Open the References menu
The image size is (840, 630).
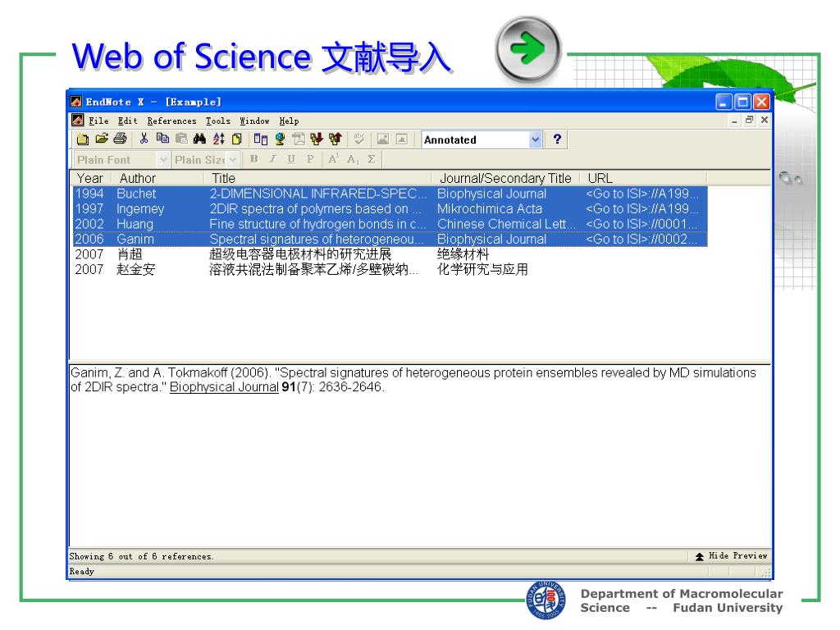coord(171,121)
